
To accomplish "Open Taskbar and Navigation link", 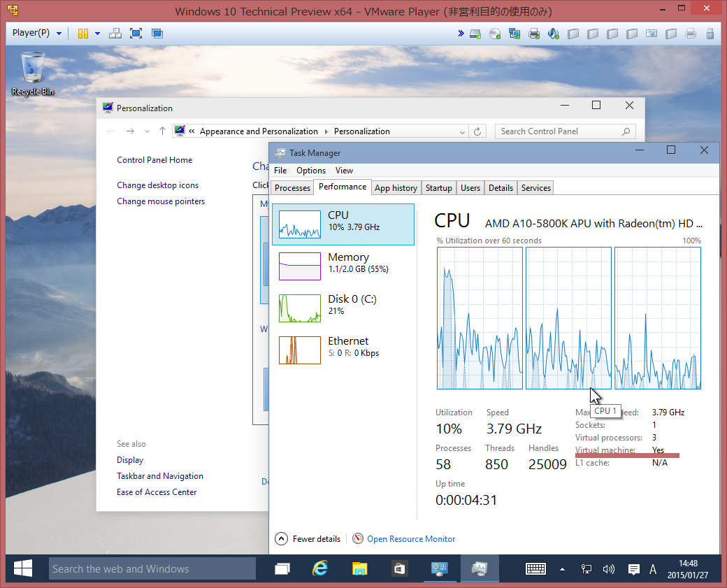I will (160, 475).
